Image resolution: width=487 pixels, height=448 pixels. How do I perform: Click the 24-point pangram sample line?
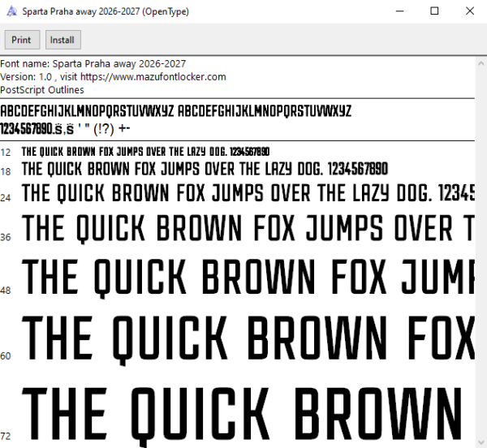(248, 193)
